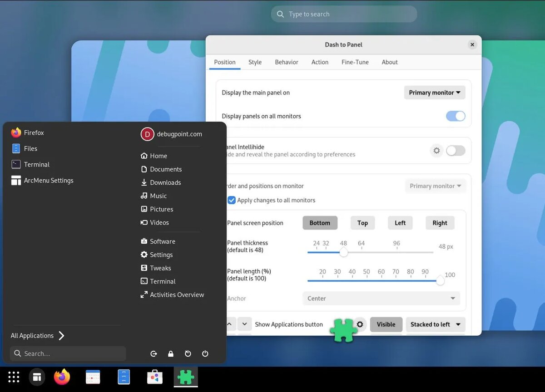The image size is (545, 392).
Task: Toggle Display panels on all monitors
Action: pyautogui.click(x=456, y=116)
